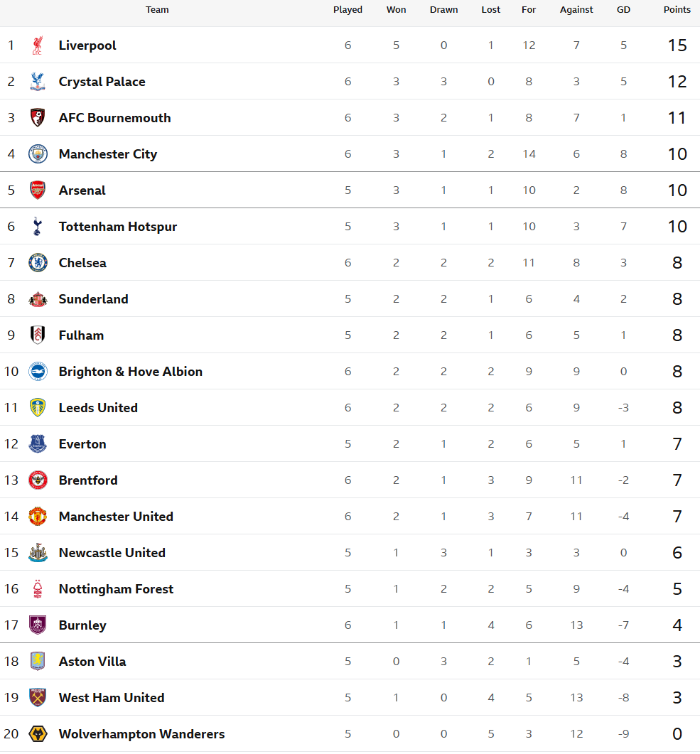Click the Team column header
Viewport: 700px width, 754px height.
click(157, 10)
